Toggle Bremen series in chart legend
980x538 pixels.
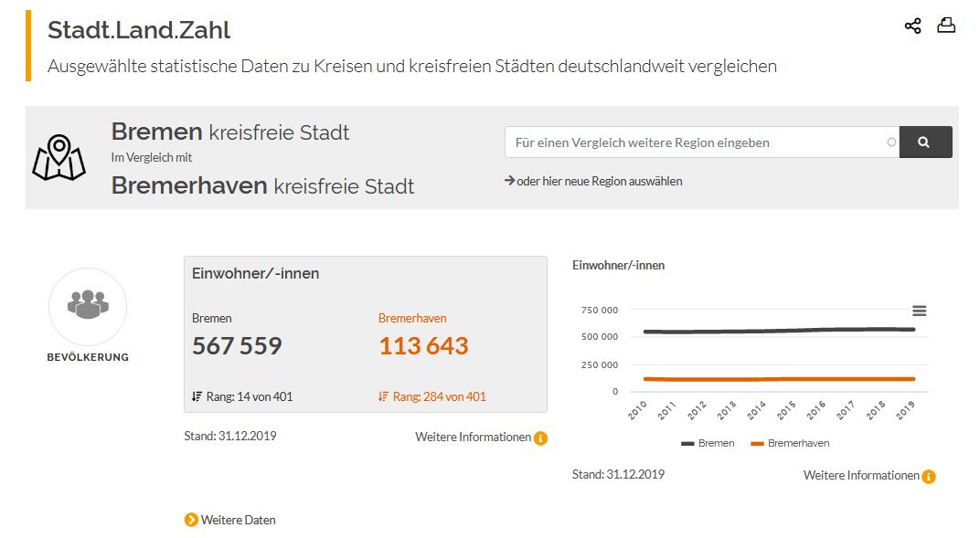(x=708, y=443)
